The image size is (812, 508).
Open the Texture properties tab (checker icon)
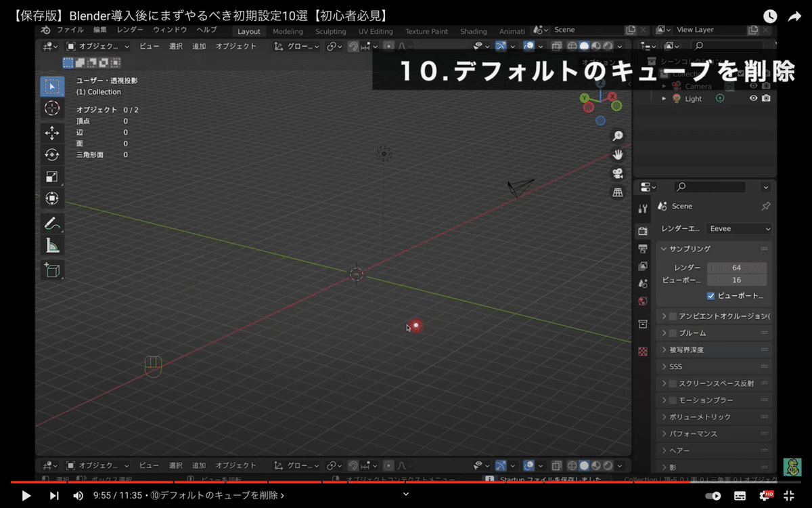pyautogui.click(x=643, y=351)
